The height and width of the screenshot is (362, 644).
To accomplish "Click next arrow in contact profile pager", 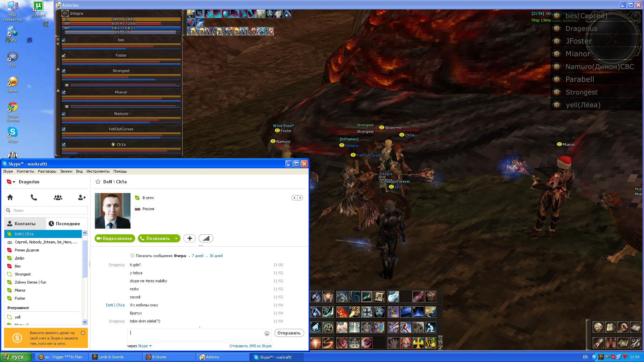I will click(x=300, y=198).
